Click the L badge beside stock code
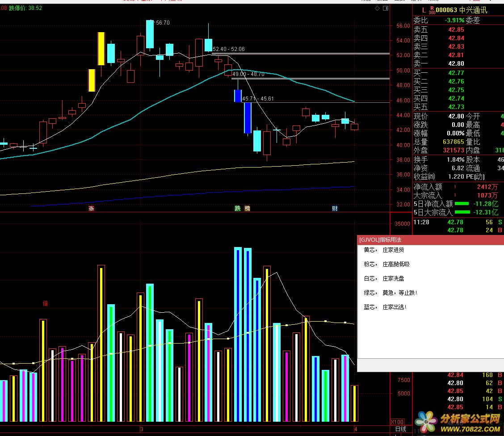The width and height of the screenshot is (504, 436). click(x=424, y=10)
